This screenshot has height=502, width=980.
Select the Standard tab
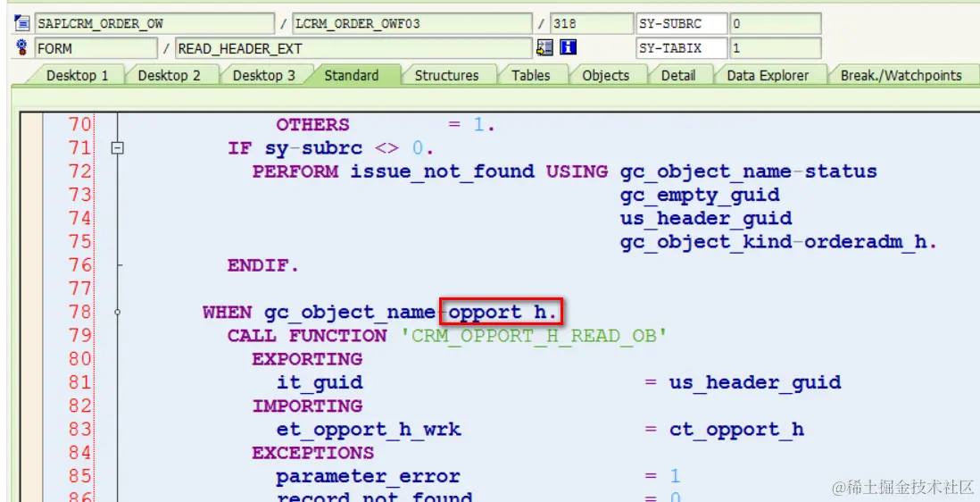pos(352,76)
